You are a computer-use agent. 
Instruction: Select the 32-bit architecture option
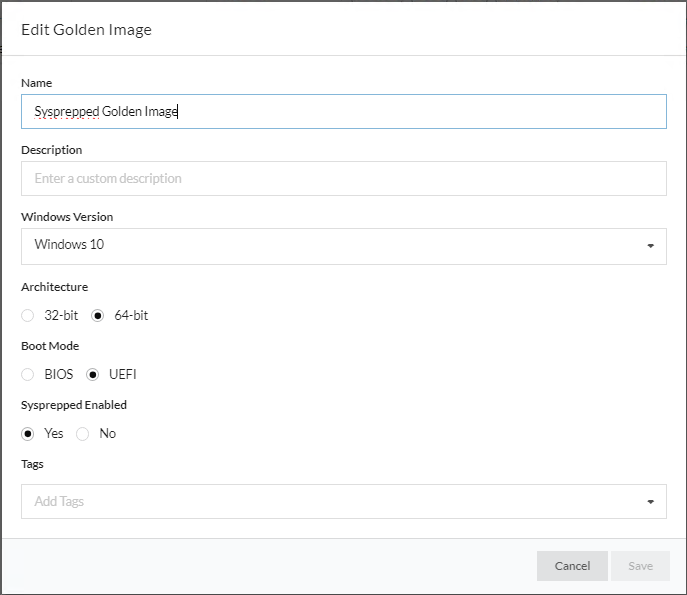pyautogui.click(x=28, y=315)
